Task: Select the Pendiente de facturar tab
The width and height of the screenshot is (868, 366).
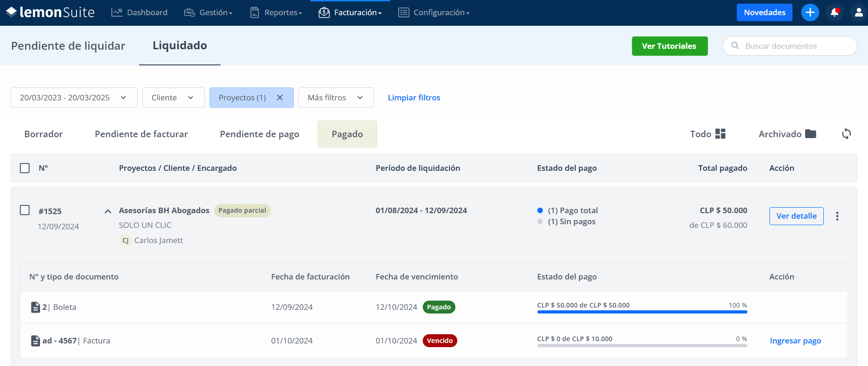Action: (x=141, y=134)
